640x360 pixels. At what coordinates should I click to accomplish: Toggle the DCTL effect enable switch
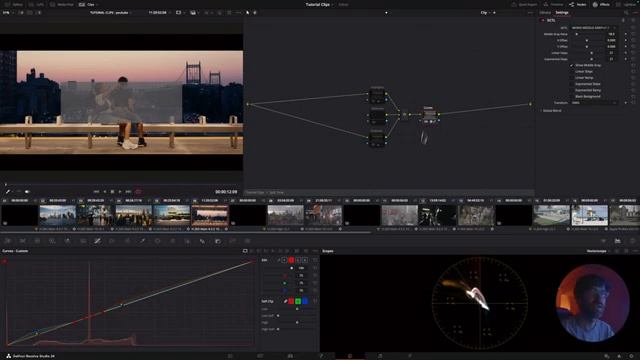click(543, 20)
